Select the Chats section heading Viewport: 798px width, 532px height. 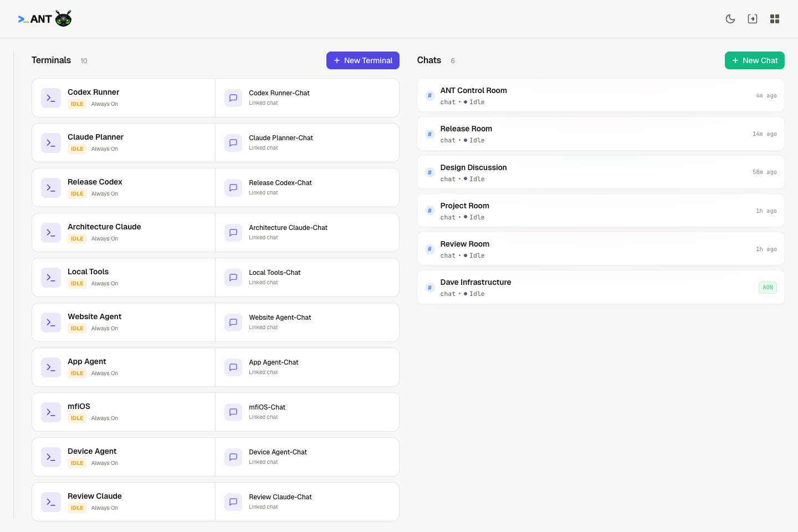[428, 60]
